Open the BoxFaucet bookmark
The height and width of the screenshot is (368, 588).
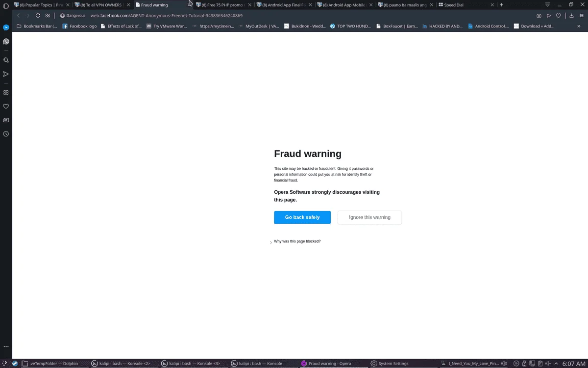click(x=397, y=26)
